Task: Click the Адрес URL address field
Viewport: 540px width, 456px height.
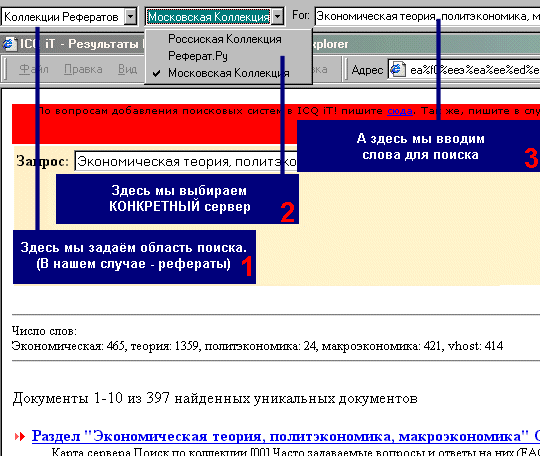Action: (464, 70)
